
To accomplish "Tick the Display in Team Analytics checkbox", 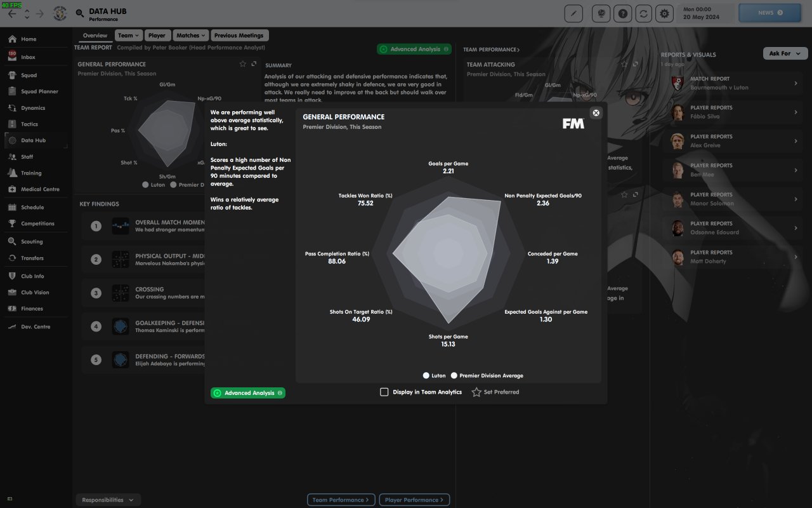I will 384,392.
